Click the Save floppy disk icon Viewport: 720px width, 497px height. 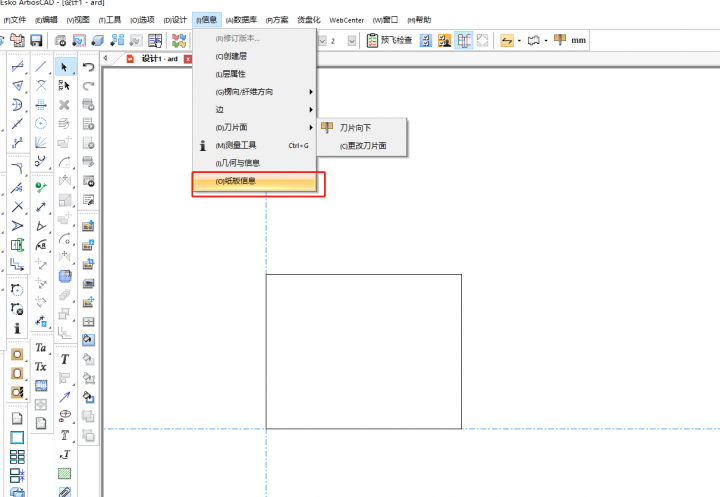point(36,41)
